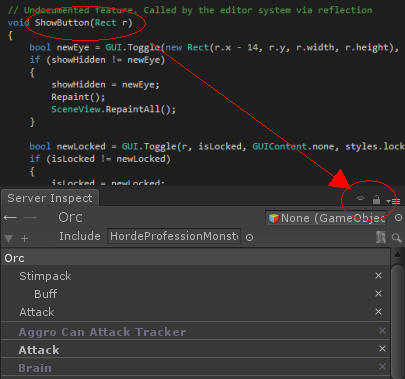Open the Brain component header
This screenshot has height=379, width=405.
[196, 367]
